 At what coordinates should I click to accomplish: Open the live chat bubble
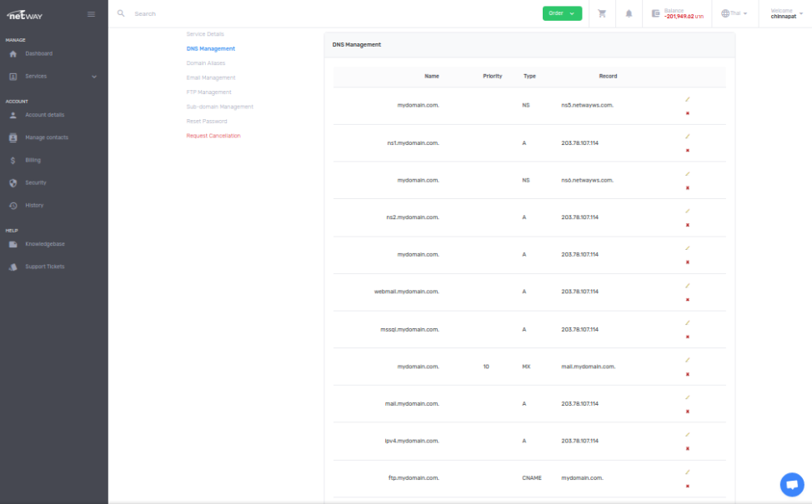(791, 485)
